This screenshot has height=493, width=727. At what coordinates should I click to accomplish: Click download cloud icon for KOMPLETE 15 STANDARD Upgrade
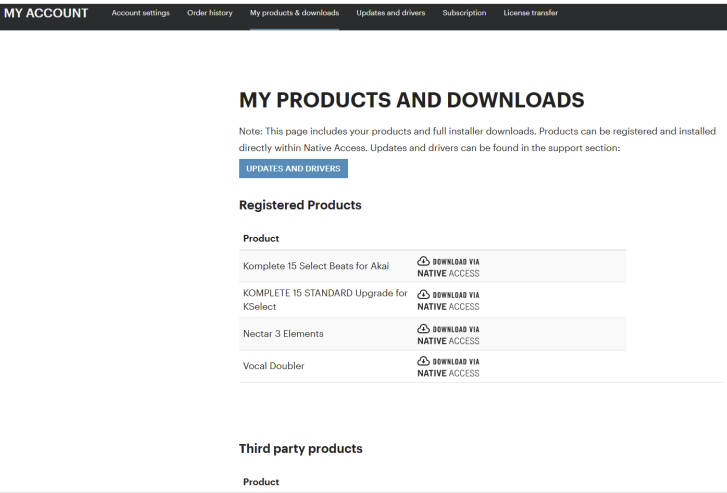(x=423, y=294)
